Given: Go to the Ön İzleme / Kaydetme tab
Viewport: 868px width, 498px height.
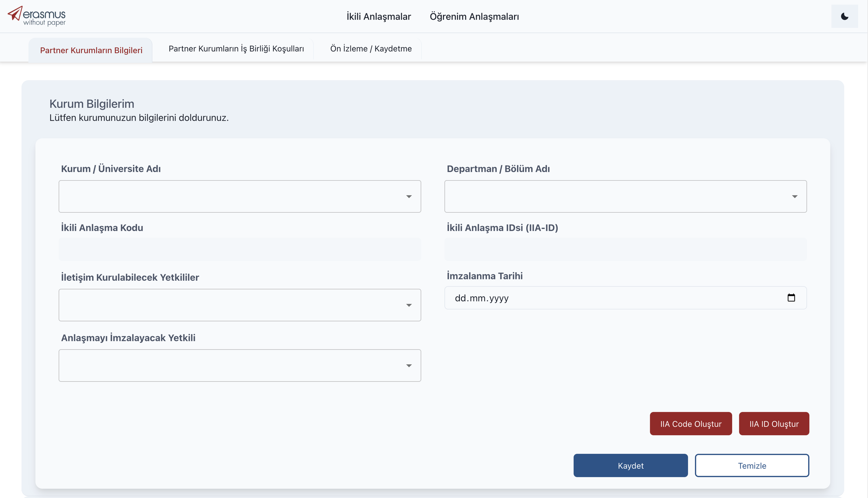Looking at the screenshot, I should tap(371, 49).
